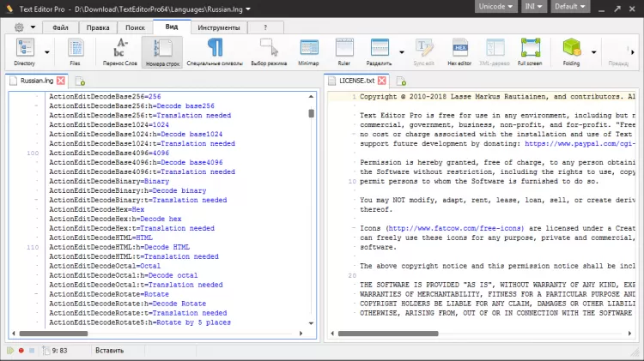Expand the Directory dropdown arrow
644x361 pixels.
click(x=47, y=52)
